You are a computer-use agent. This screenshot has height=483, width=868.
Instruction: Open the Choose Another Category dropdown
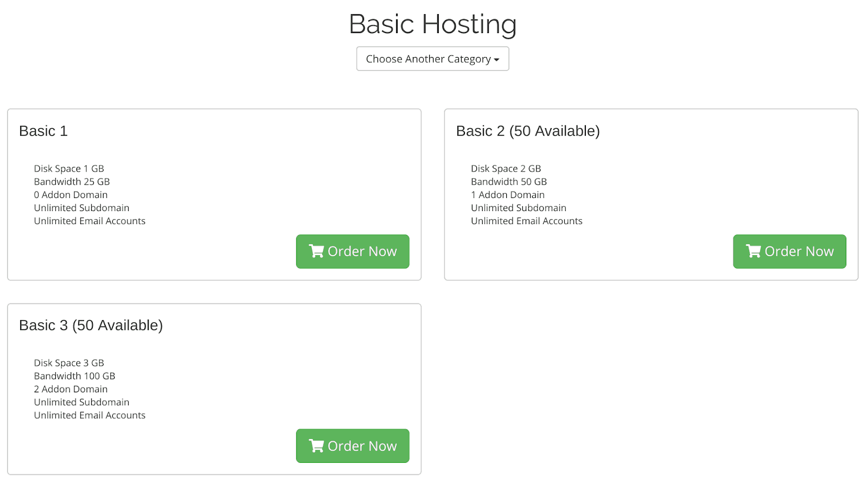coord(432,59)
